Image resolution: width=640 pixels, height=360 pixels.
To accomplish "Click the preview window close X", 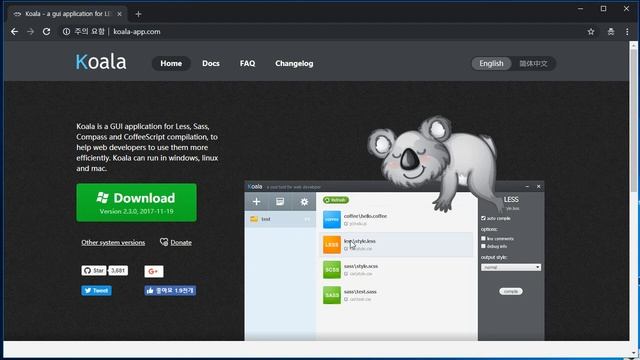I will pos(538,187).
